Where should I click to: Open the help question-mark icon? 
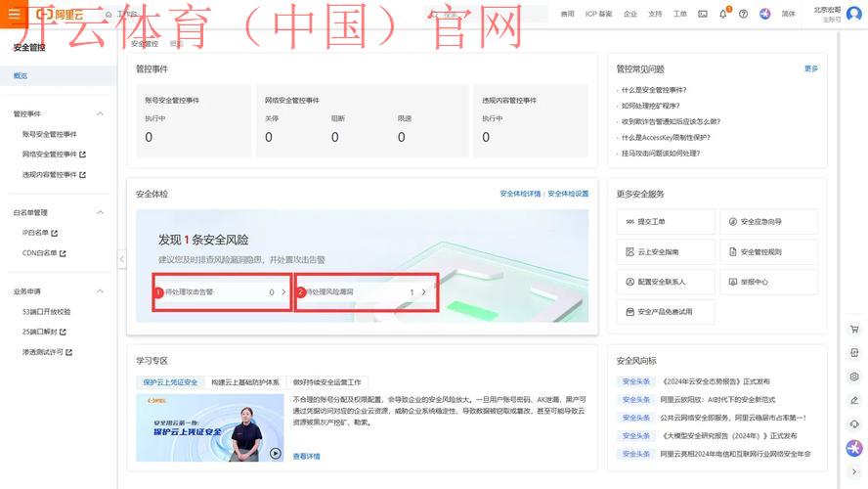744,14
